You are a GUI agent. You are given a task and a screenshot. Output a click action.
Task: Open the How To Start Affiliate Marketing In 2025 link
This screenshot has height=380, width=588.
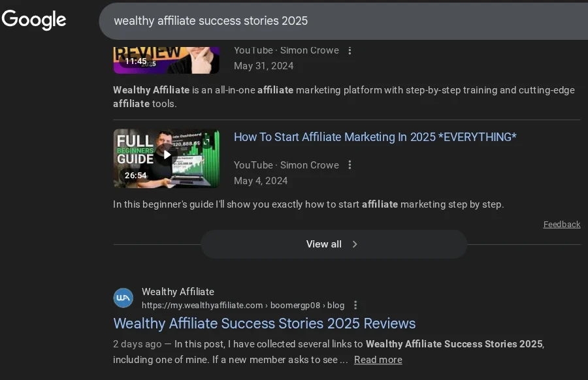[374, 136]
